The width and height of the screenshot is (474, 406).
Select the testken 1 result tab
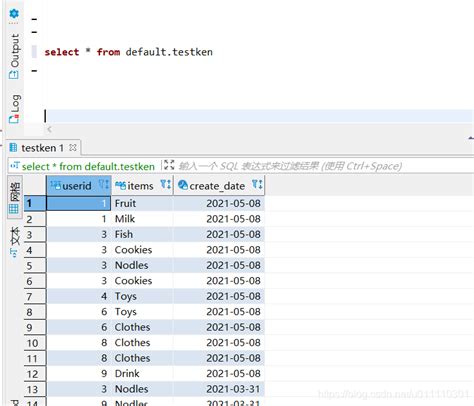pos(43,148)
